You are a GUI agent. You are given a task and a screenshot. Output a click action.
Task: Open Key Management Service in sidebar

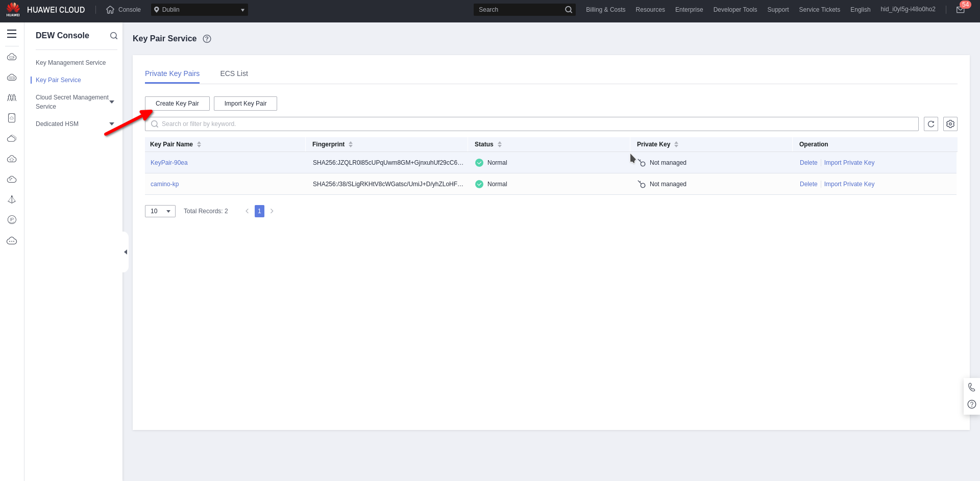[70, 63]
